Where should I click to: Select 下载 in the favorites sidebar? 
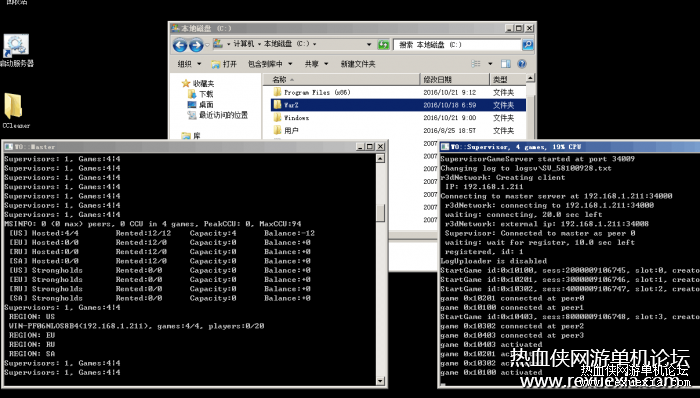206,94
